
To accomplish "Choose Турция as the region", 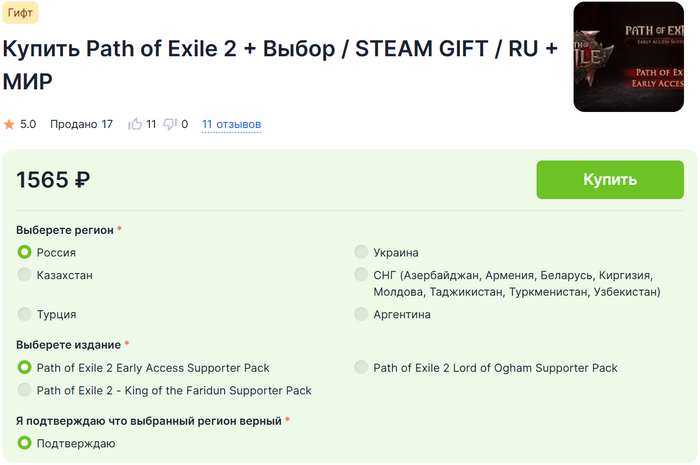I will 25,315.
